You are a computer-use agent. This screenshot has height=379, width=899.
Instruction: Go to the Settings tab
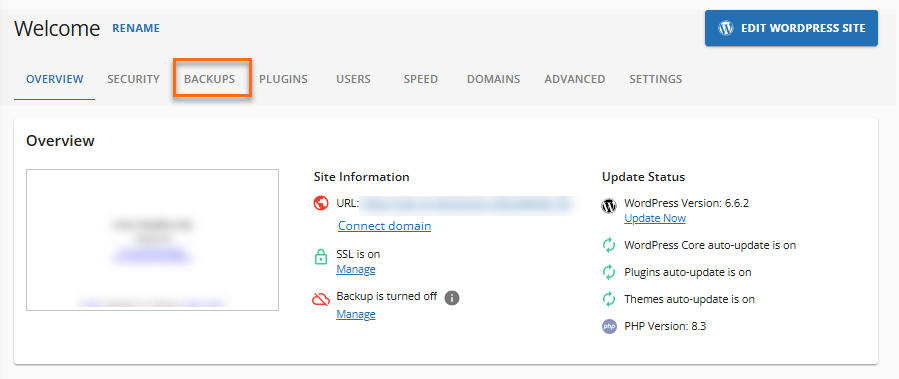tap(656, 79)
